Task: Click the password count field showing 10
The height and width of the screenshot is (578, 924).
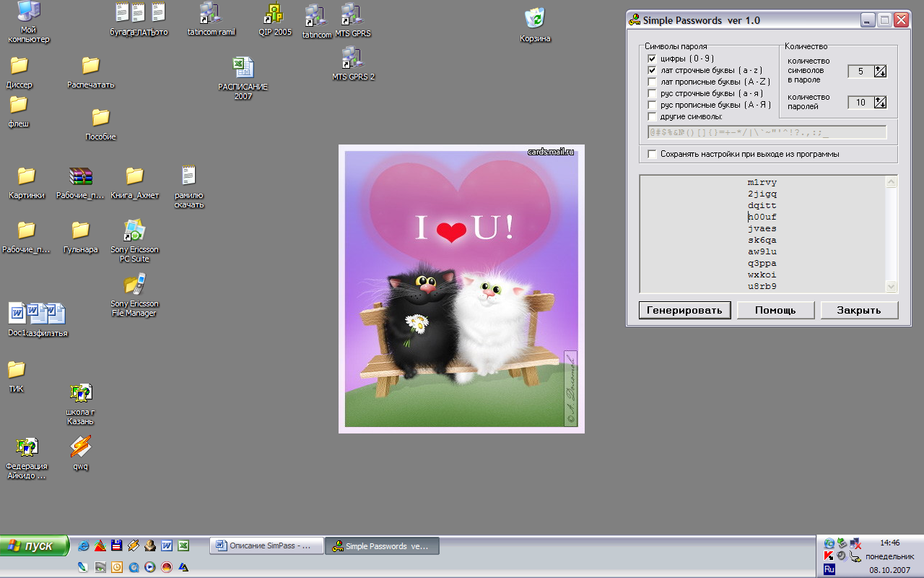Action: coord(860,103)
